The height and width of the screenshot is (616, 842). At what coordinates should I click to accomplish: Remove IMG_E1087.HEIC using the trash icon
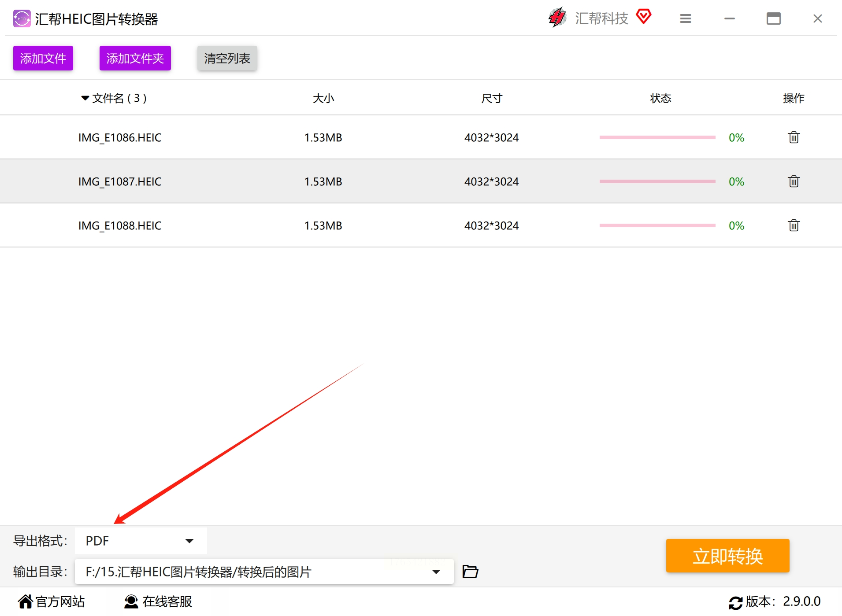(x=794, y=181)
